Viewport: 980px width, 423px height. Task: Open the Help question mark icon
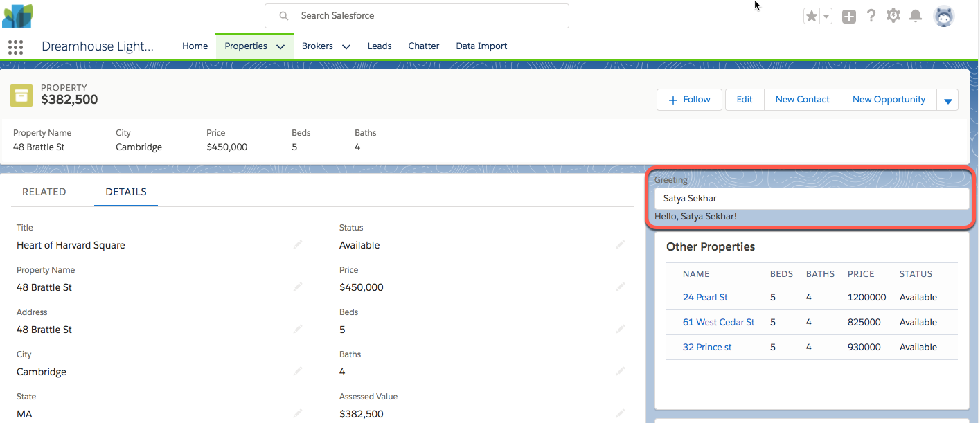[x=871, y=15]
